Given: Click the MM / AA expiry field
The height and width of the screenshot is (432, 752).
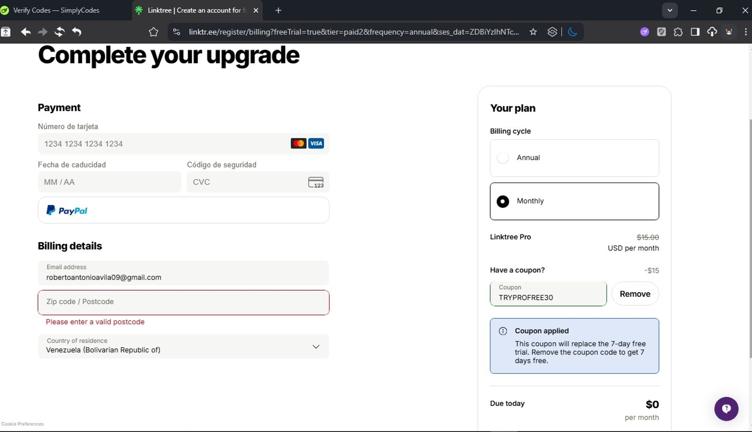Looking at the screenshot, I should (x=109, y=182).
